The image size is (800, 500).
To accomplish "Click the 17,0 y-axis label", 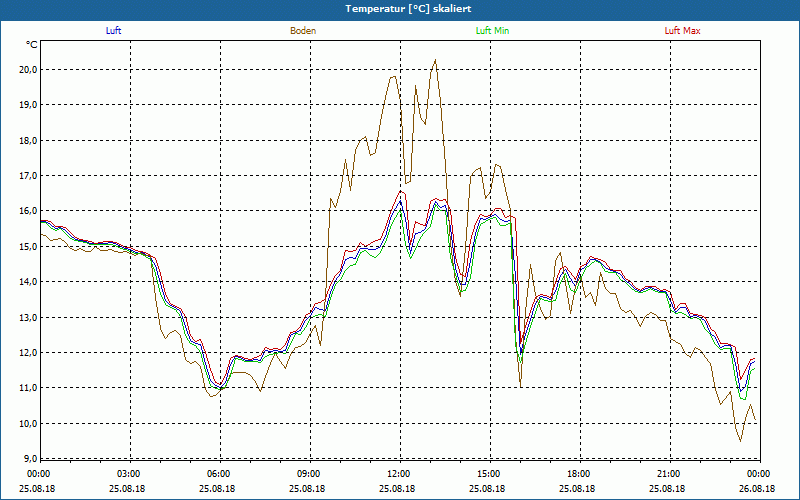I will tap(28, 176).
